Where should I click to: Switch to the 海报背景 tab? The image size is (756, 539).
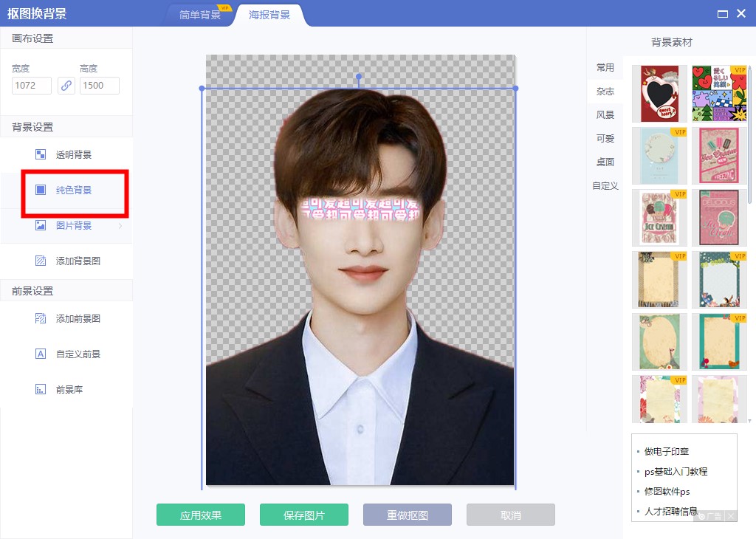click(269, 15)
